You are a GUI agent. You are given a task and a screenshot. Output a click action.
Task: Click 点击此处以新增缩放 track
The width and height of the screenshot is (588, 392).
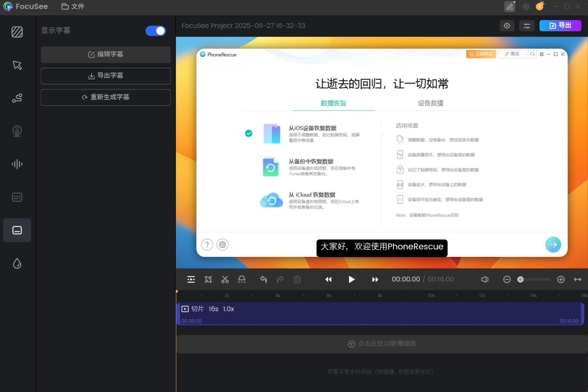click(382, 344)
